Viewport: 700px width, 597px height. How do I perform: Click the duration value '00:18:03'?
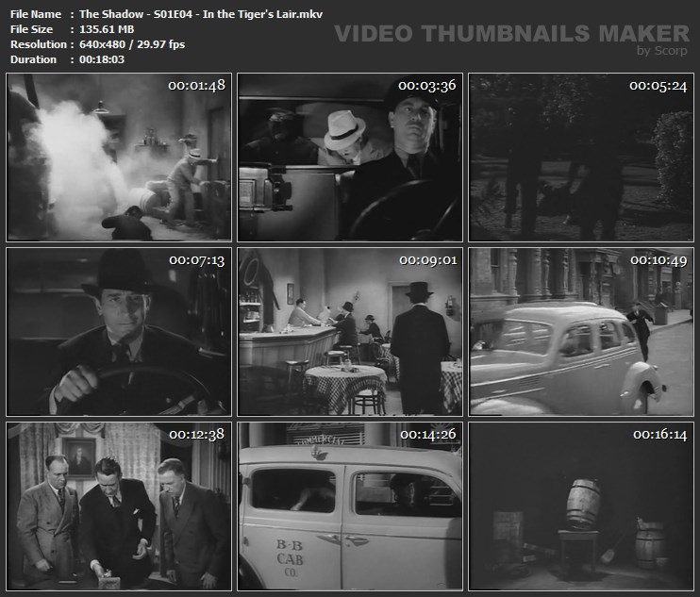click(102, 59)
